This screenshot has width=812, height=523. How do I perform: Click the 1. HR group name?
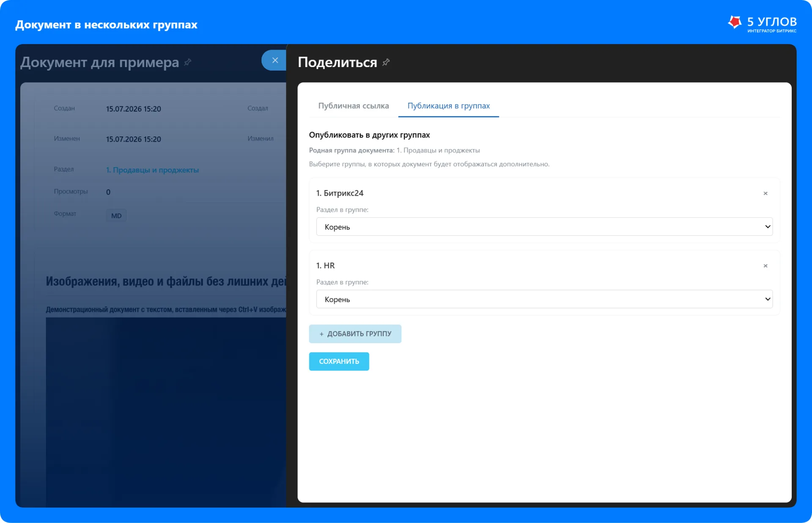click(325, 265)
